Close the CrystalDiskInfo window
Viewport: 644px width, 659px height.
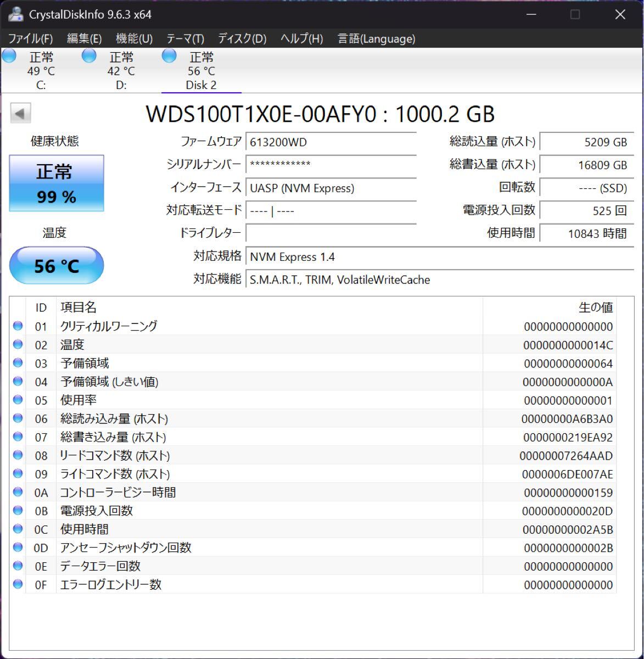tap(620, 14)
